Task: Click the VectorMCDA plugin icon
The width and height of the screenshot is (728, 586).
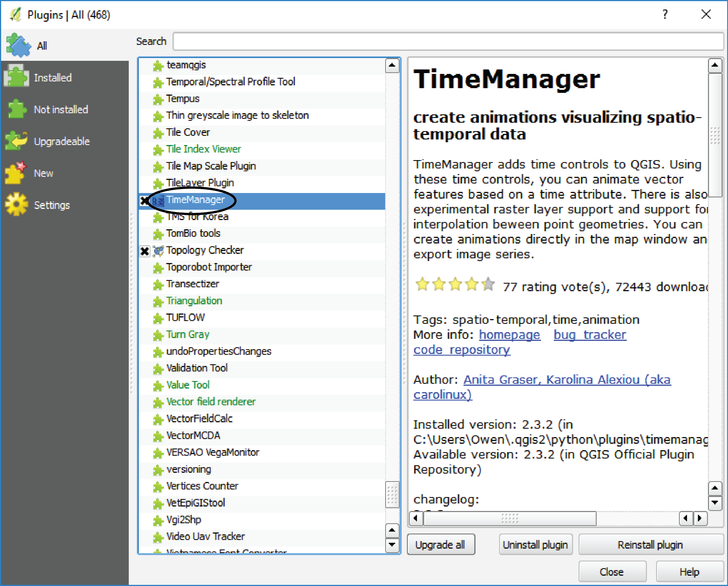Action: [x=158, y=436]
